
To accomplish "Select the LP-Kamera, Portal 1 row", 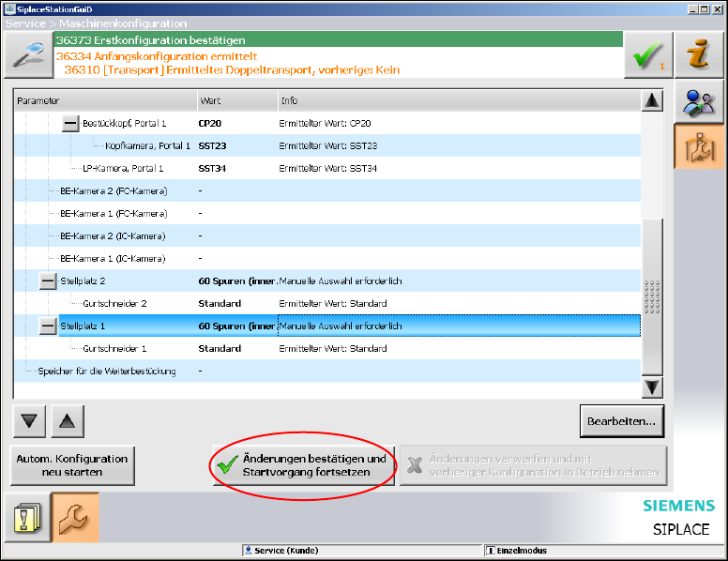I will point(123,169).
